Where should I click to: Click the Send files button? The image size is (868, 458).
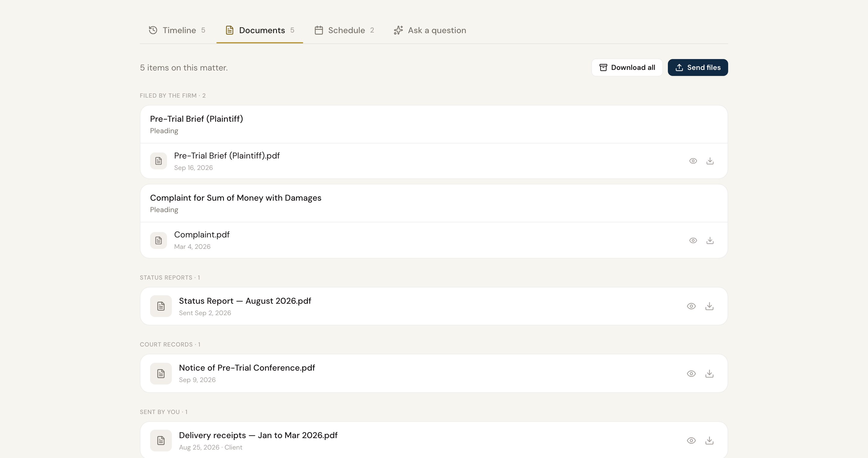pos(698,68)
